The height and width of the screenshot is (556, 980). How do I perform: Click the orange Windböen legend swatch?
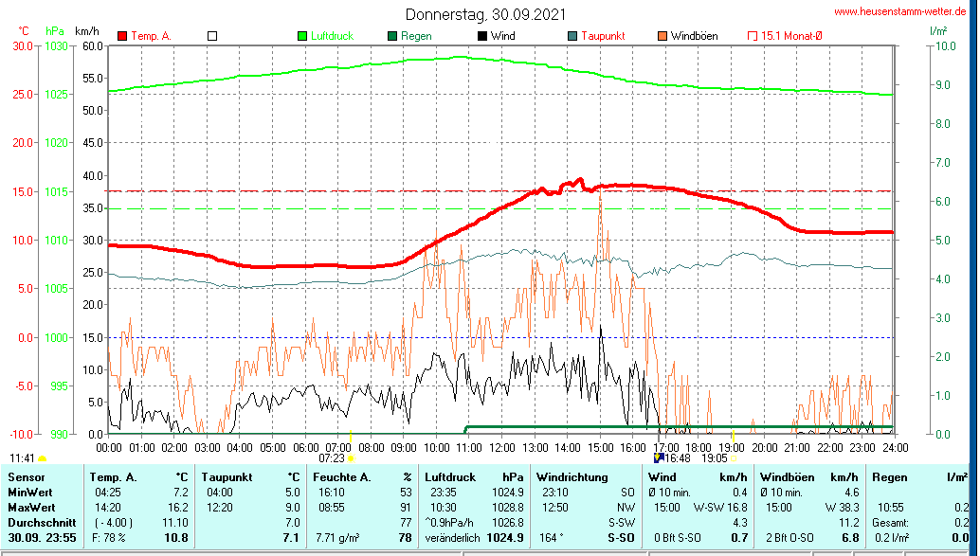coord(662,36)
